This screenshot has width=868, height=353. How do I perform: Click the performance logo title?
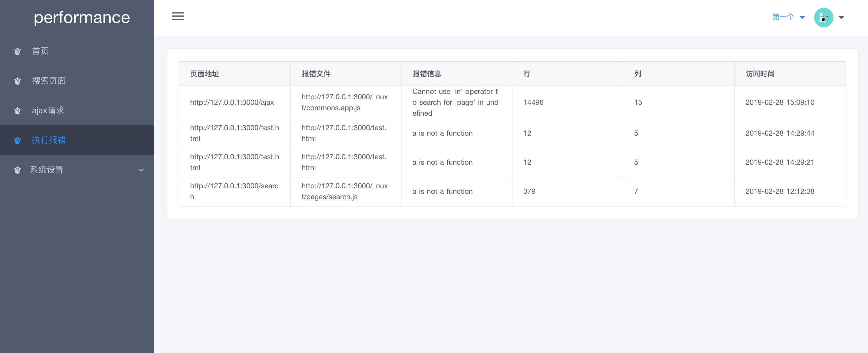(x=81, y=18)
